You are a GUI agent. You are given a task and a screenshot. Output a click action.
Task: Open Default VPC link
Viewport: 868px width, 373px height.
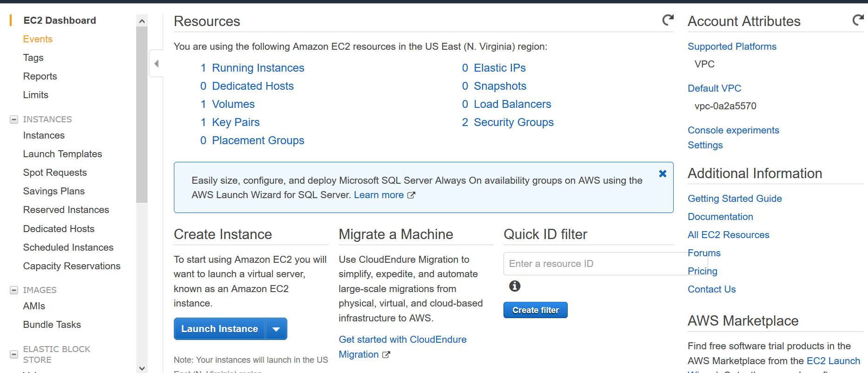[x=714, y=88]
